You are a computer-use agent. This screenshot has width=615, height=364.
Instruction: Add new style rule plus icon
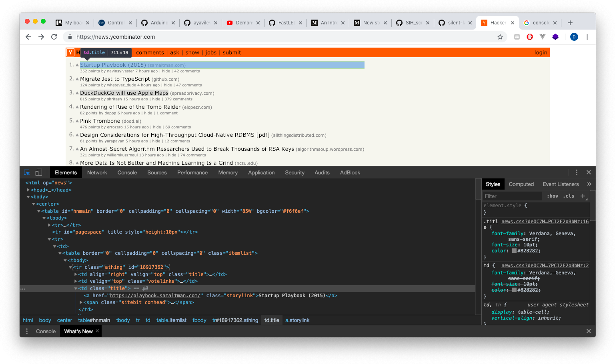(x=583, y=196)
